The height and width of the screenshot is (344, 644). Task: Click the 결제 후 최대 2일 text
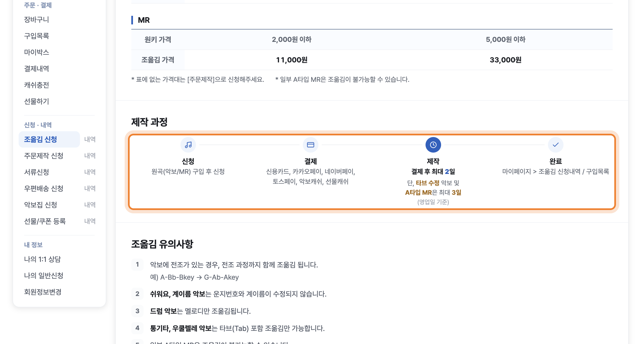click(x=433, y=172)
